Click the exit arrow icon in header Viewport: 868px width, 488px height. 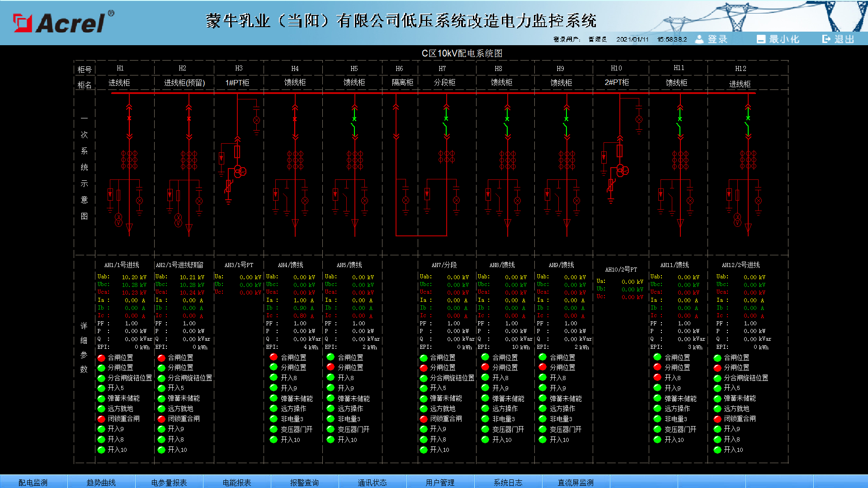[x=826, y=39]
